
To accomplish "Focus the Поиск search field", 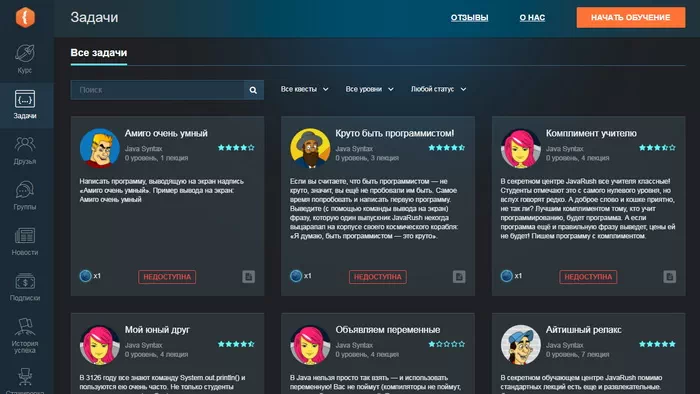I will click(157, 90).
